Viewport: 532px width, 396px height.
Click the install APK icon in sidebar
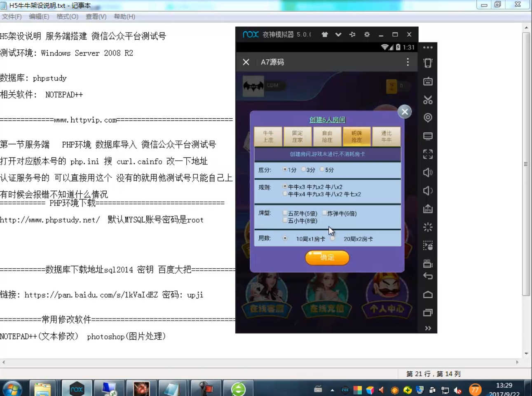point(428,209)
